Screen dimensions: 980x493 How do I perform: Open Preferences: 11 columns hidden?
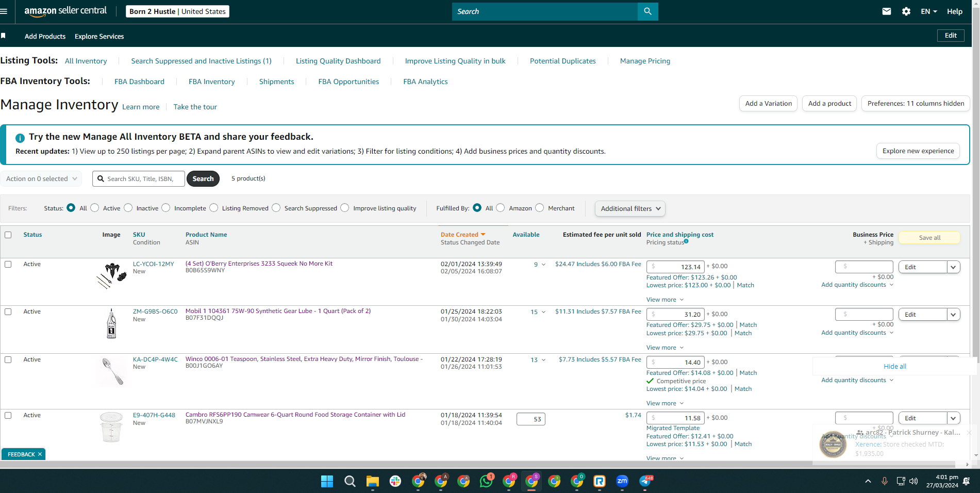(x=916, y=104)
